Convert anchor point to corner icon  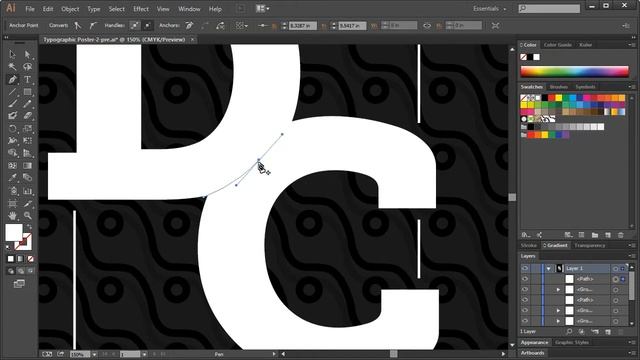coord(77,25)
